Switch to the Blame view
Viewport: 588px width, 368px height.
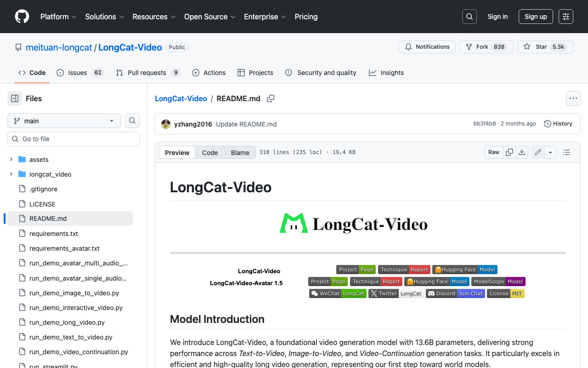click(x=240, y=153)
